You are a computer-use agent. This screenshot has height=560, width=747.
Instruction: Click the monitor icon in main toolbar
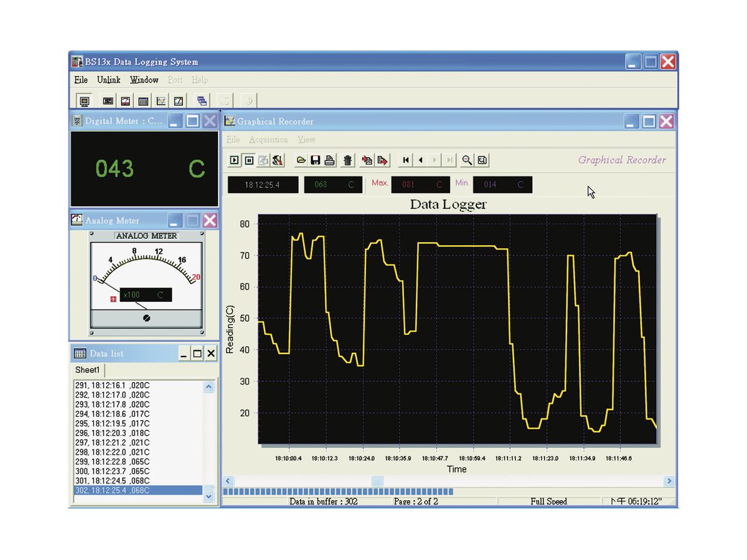tap(84, 101)
